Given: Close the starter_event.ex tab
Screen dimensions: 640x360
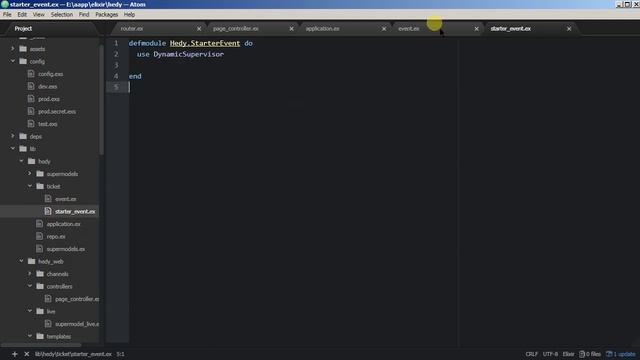Looking at the screenshot, I should point(569,29).
